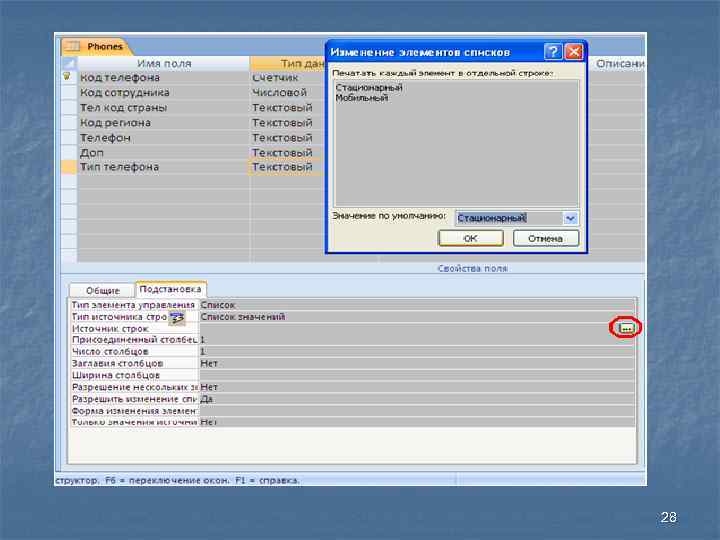Click the ellipsis builder button for Источник строк
Viewport: 720px width, 540px height.
tap(626, 328)
